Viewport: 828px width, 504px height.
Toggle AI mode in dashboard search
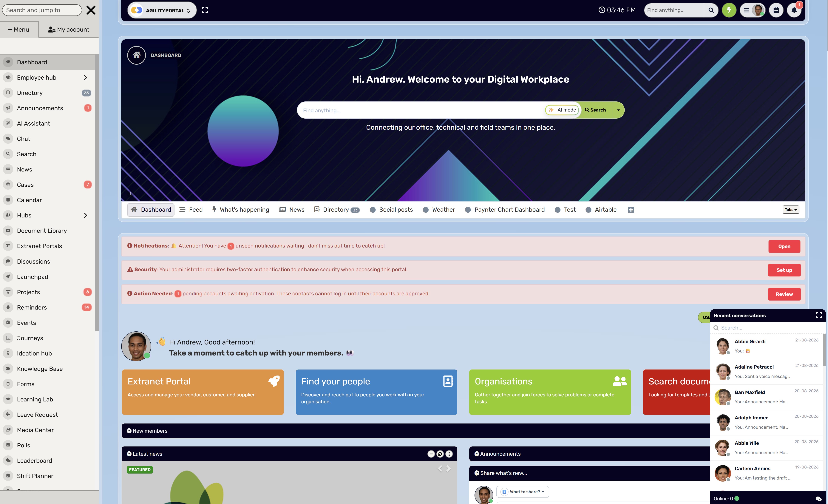(x=562, y=110)
